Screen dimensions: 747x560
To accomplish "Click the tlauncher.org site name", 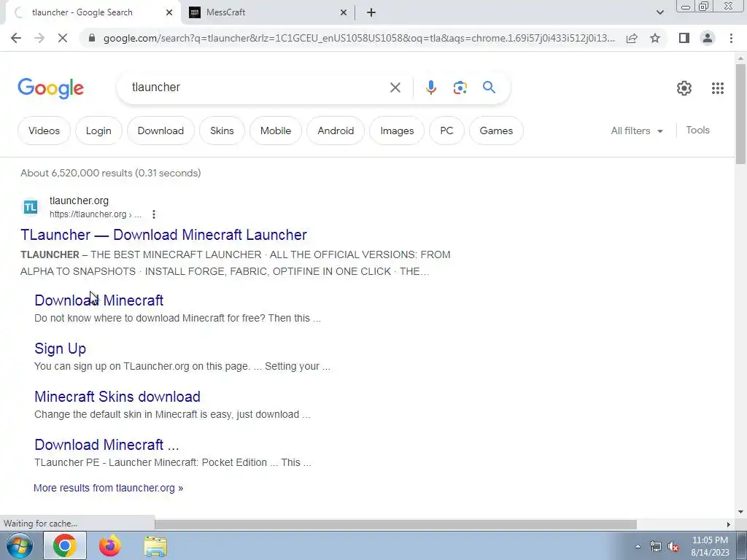I will point(79,201).
